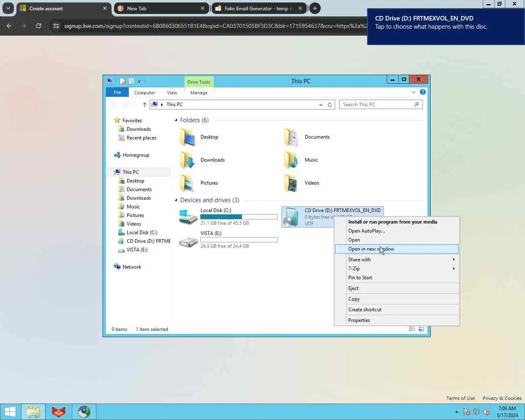This screenshot has height=420, width=525.
Task: Open the File ribbon tab
Action: coord(117,92)
